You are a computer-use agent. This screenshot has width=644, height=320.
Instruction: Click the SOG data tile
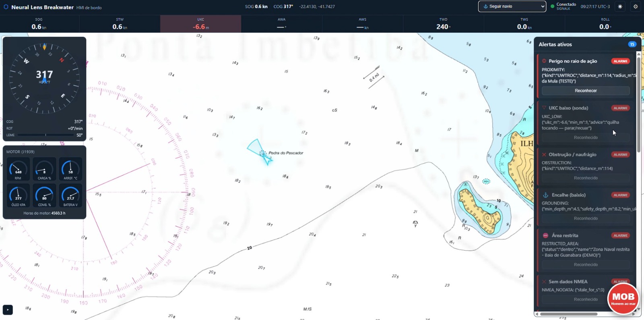click(39, 24)
